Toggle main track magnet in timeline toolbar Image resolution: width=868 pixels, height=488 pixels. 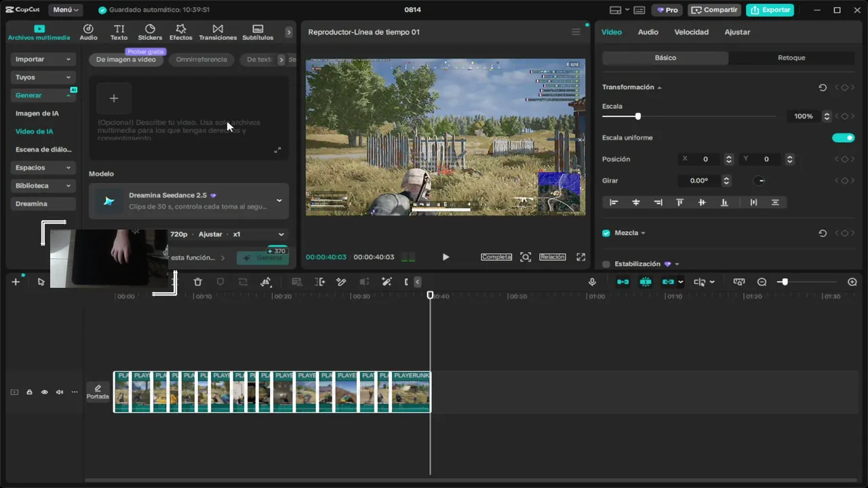623,282
